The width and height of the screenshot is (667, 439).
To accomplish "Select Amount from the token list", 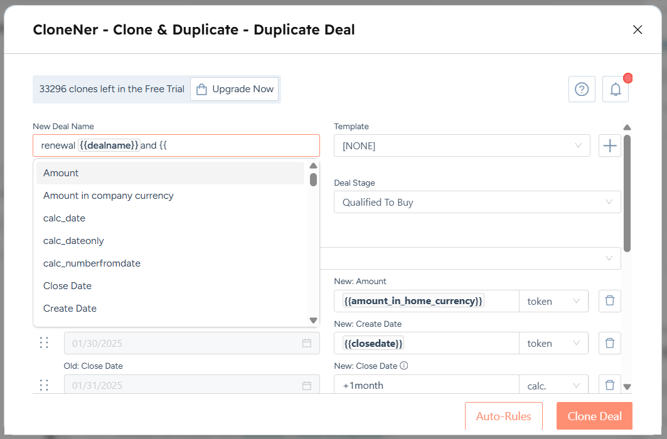I will [x=170, y=173].
